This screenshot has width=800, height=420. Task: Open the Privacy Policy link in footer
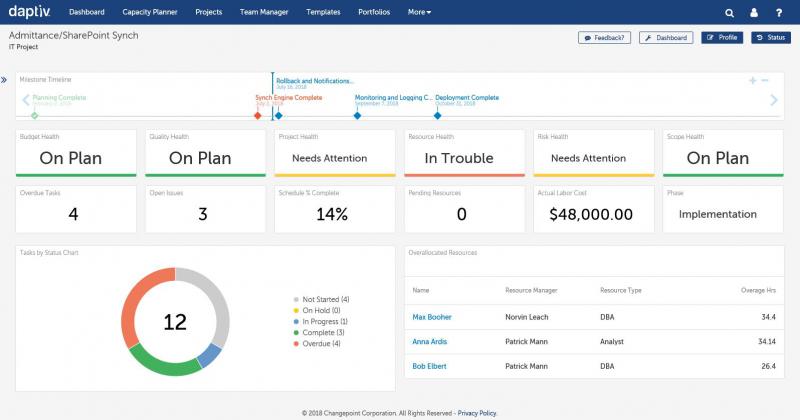[x=476, y=412]
